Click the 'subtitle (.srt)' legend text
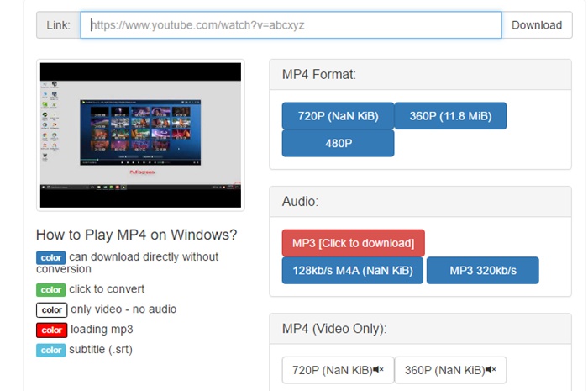Viewport: 588px width, 391px height. click(101, 350)
